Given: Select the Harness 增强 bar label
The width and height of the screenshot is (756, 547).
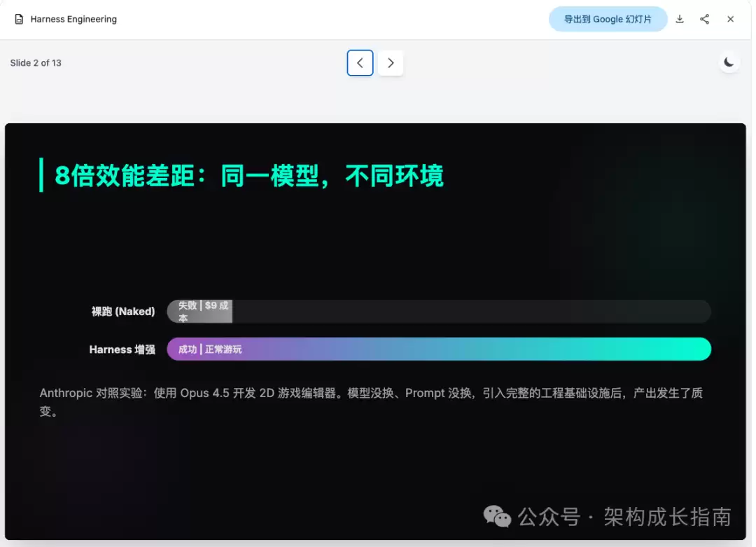Looking at the screenshot, I should pyautogui.click(x=122, y=349).
